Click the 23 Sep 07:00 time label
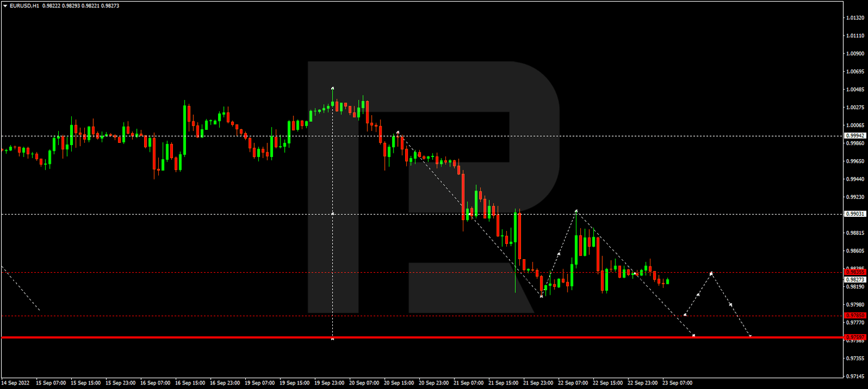Screen dimensions: 868x389 click(x=678, y=383)
